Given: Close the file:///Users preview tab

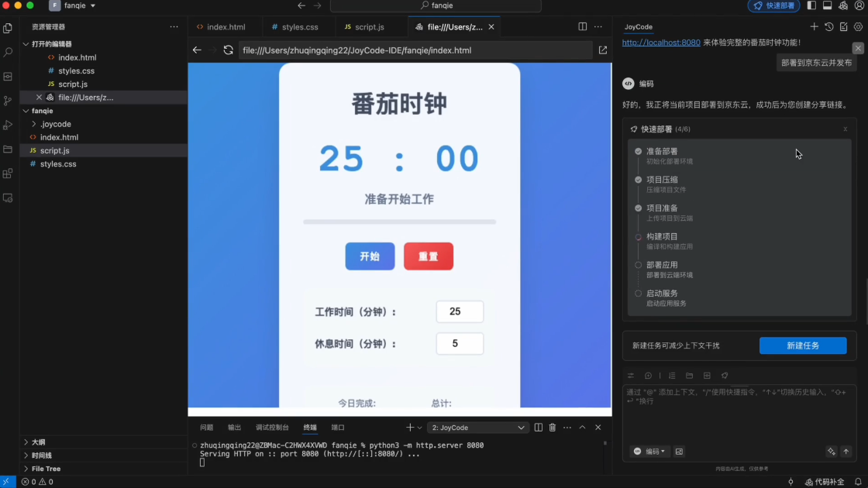Looking at the screenshot, I should coord(491,26).
